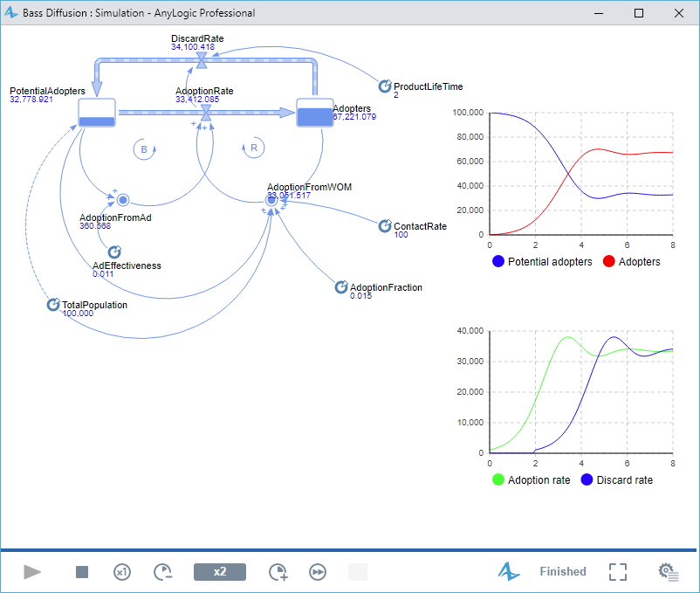Switch to real-time speed with x1 icon
Viewport: 700px width, 593px height.
[x=121, y=571]
